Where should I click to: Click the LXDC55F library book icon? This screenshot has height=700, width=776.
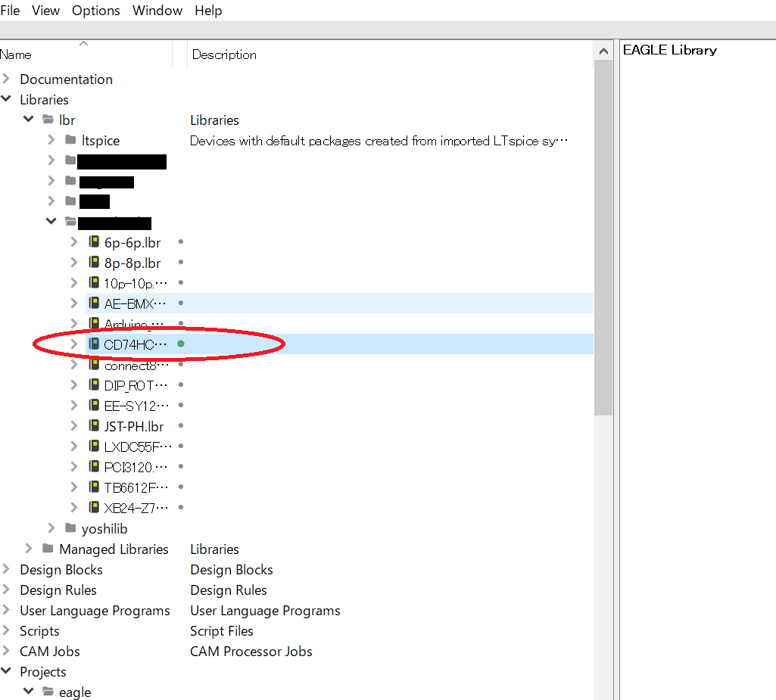94,446
